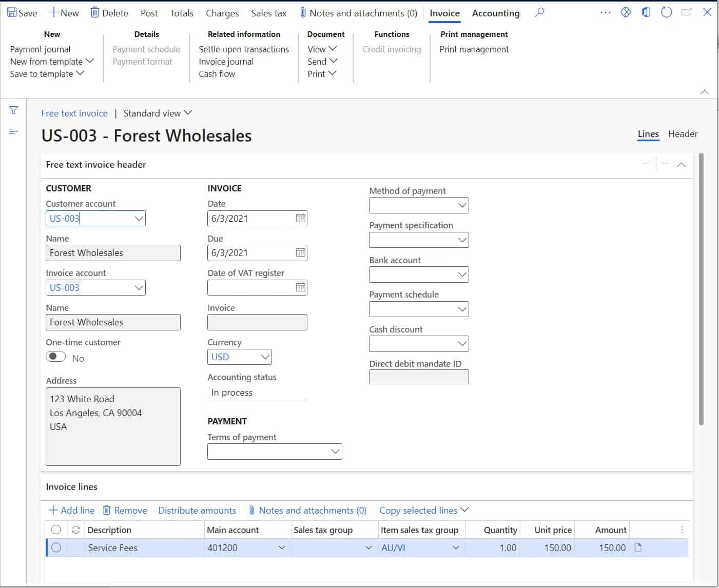Image resolution: width=719 pixels, height=588 pixels.
Task: Open Charges from action bar
Action: click(x=222, y=13)
